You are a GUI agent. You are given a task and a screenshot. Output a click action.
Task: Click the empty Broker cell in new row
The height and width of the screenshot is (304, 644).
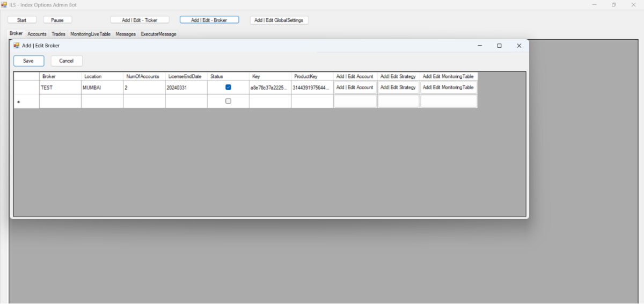pos(60,101)
